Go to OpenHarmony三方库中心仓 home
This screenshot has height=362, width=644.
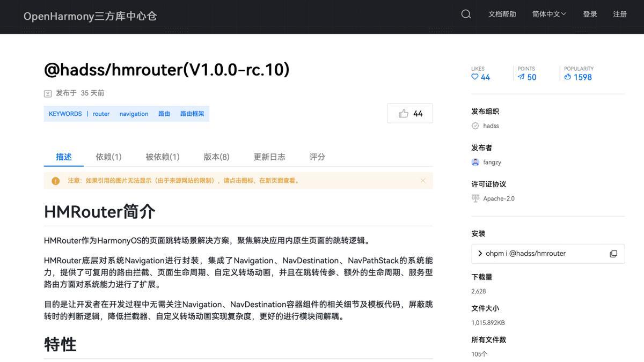coord(90,16)
